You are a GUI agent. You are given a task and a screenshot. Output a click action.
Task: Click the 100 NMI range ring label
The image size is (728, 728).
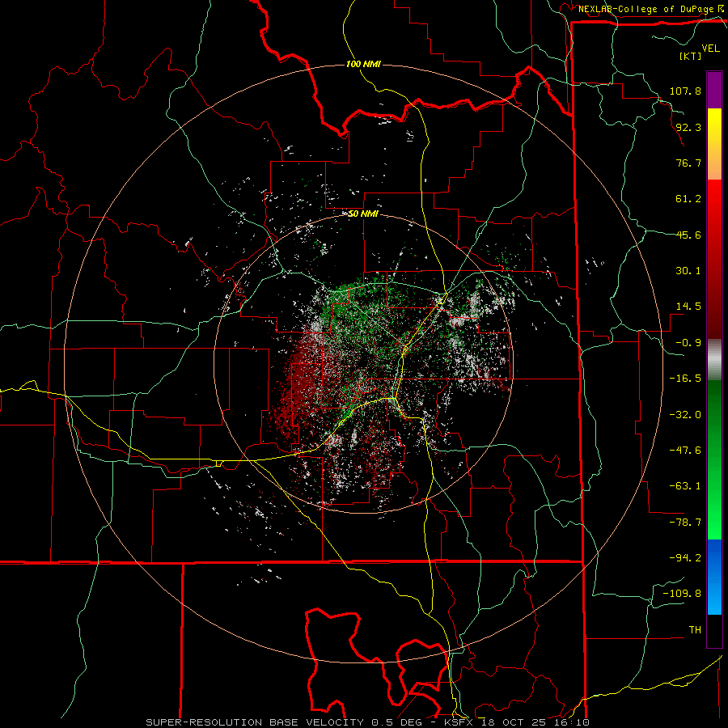(363, 64)
